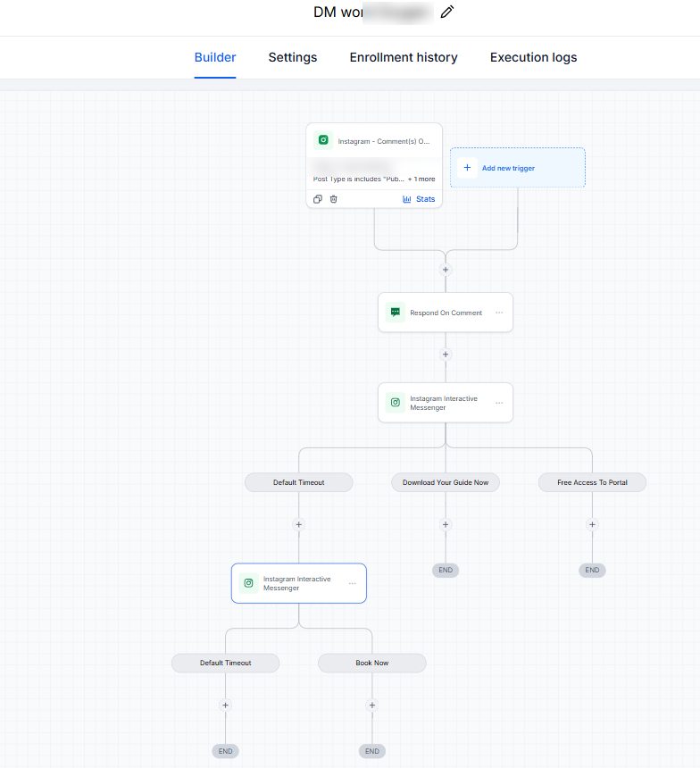Select Download Your Guide Now branch

point(446,482)
